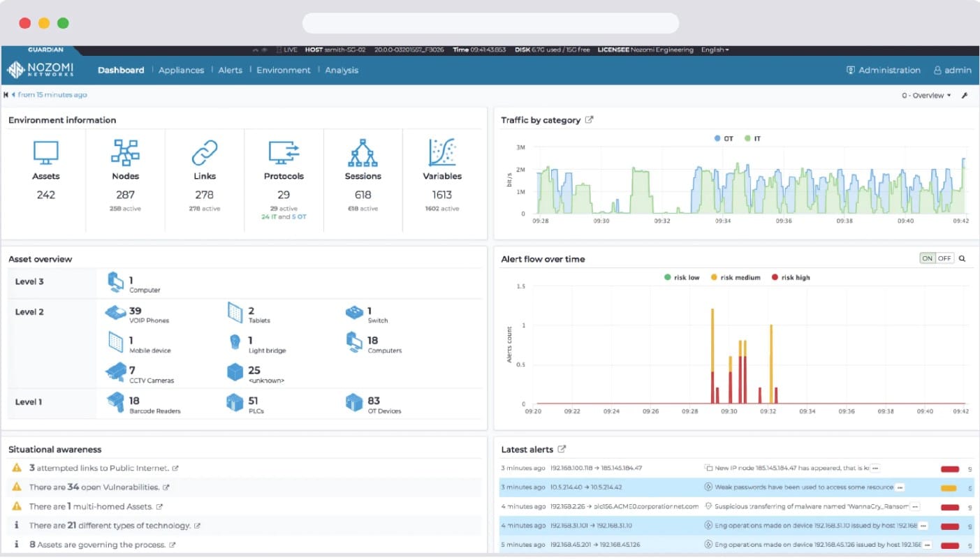Image resolution: width=980 pixels, height=560 pixels.
Task: Expand details of WannaCry malware alert
Action: point(915,507)
